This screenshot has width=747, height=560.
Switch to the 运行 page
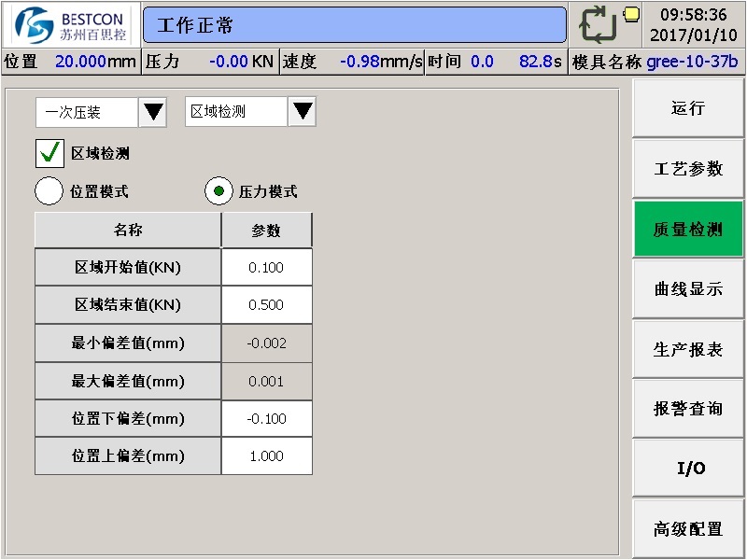(688, 108)
